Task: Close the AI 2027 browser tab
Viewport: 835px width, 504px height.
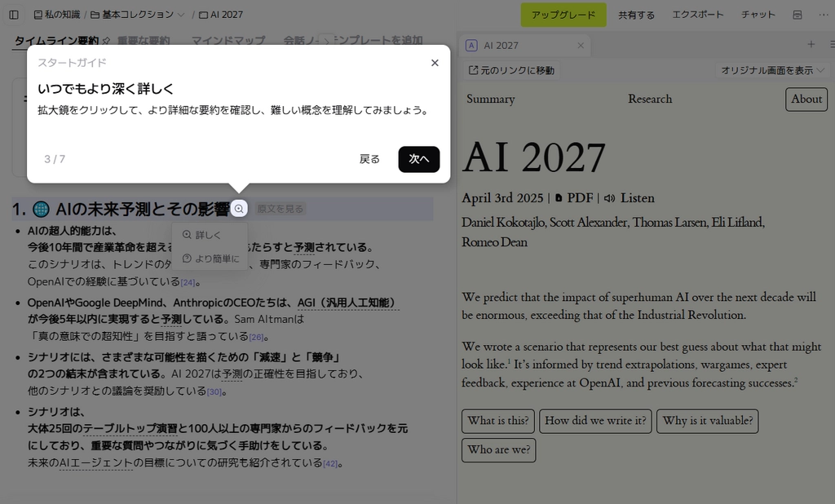Action: click(x=581, y=46)
